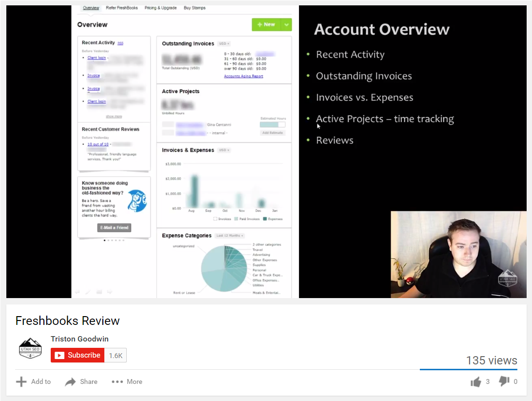Open Triston Goodwin's channel
The height and width of the screenshot is (401, 532).
pos(80,339)
